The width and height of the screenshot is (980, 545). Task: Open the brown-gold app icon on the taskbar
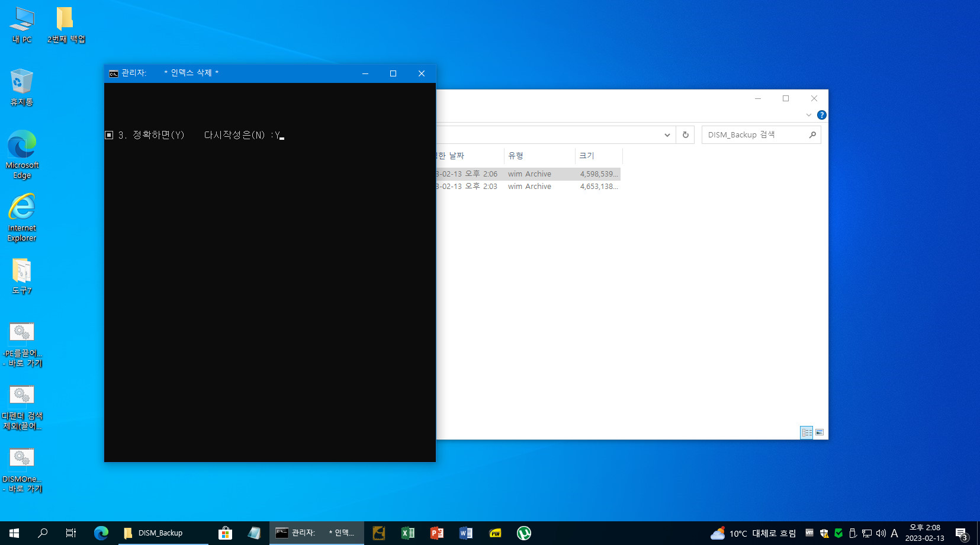379,533
